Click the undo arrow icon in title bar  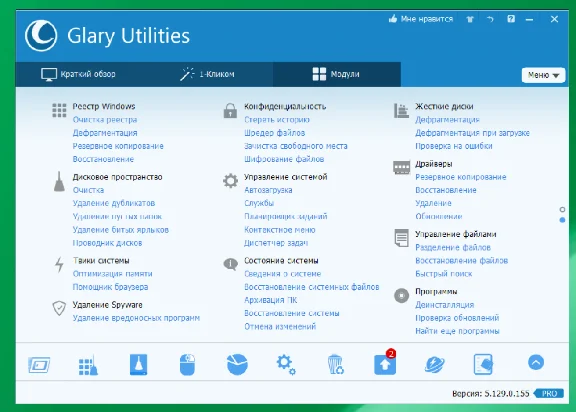(490, 19)
